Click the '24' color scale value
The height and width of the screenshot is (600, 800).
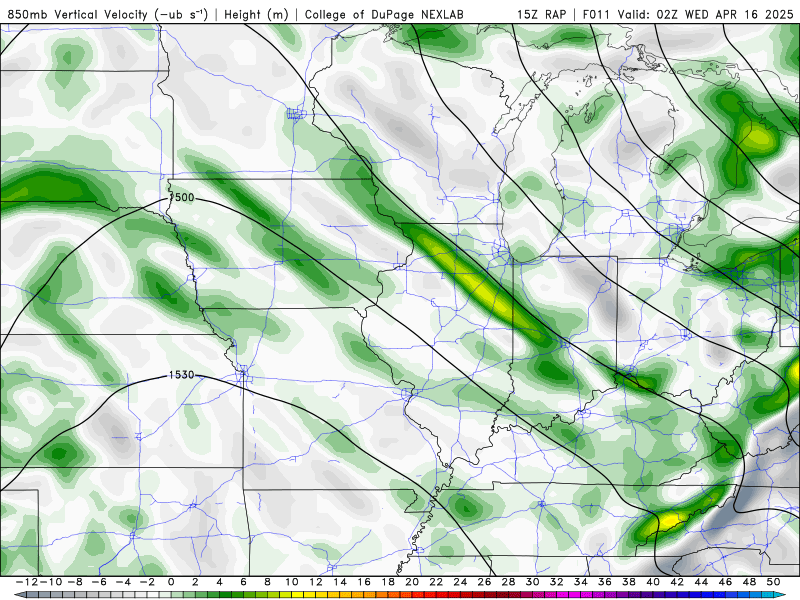point(460,582)
